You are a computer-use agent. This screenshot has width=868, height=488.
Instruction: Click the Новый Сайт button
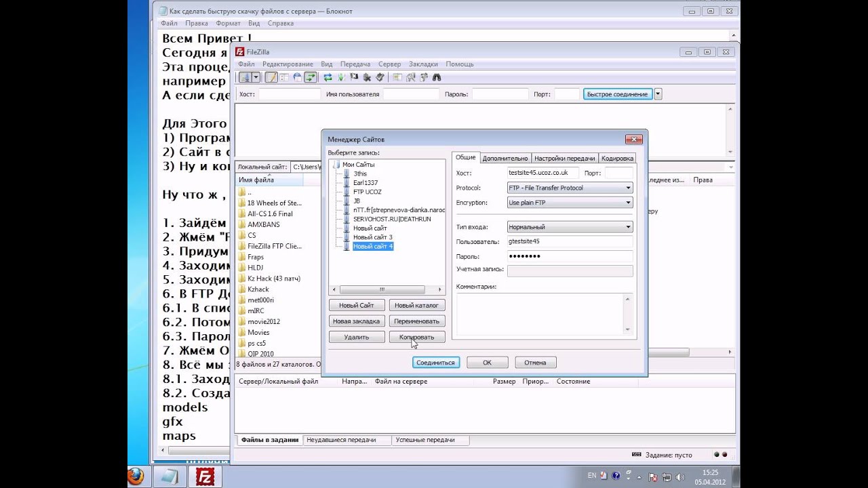tap(357, 305)
